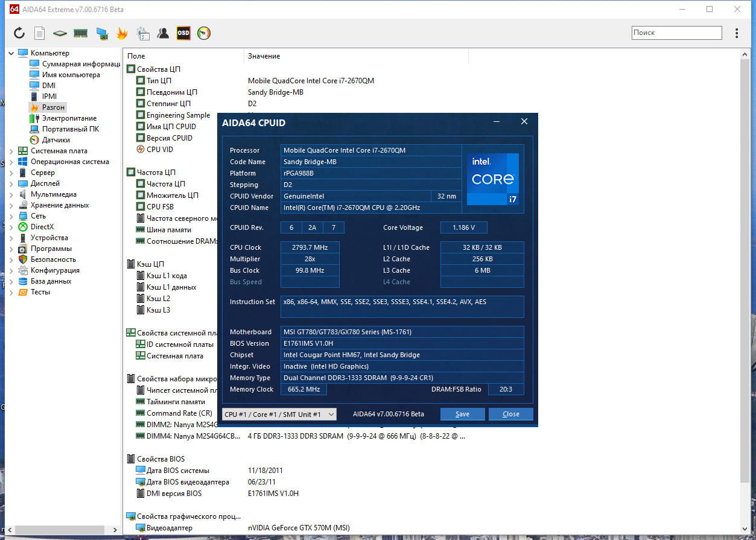Select the Датчики item with gauge icon

click(53, 139)
